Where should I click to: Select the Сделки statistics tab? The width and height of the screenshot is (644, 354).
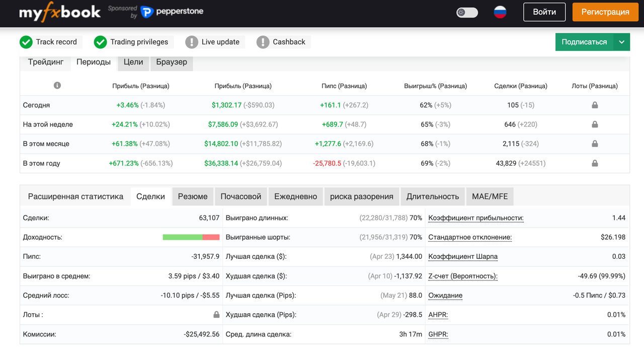coord(150,196)
